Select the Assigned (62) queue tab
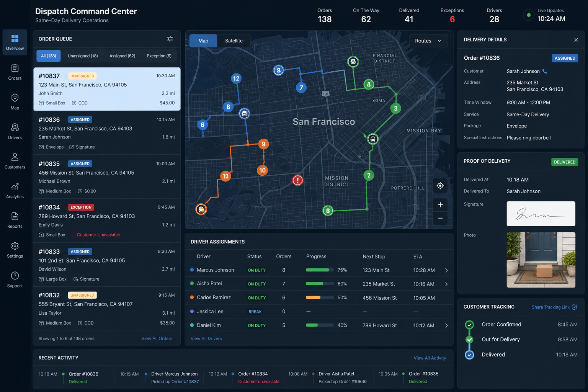The height and width of the screenshot is (392, 588). pyautogui.click(x=122, y=56)
